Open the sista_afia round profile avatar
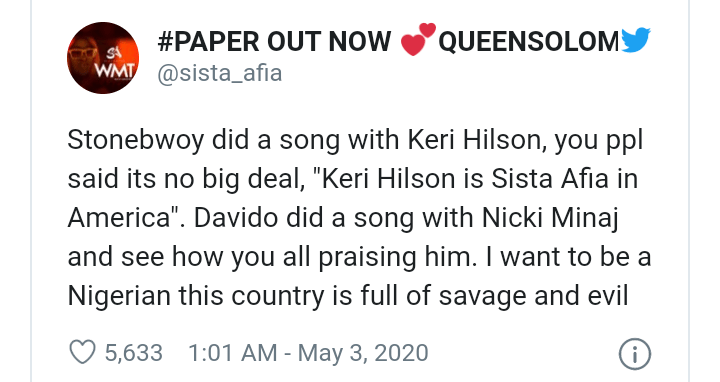This screenshot has height=382, width=720. point(103,58)
